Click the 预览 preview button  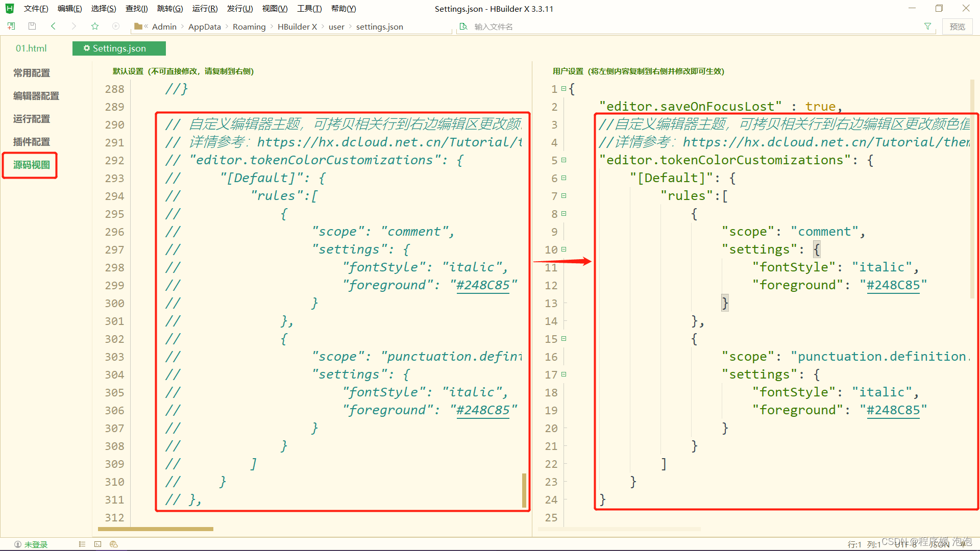pyautogui.click(x=957, y=27)
